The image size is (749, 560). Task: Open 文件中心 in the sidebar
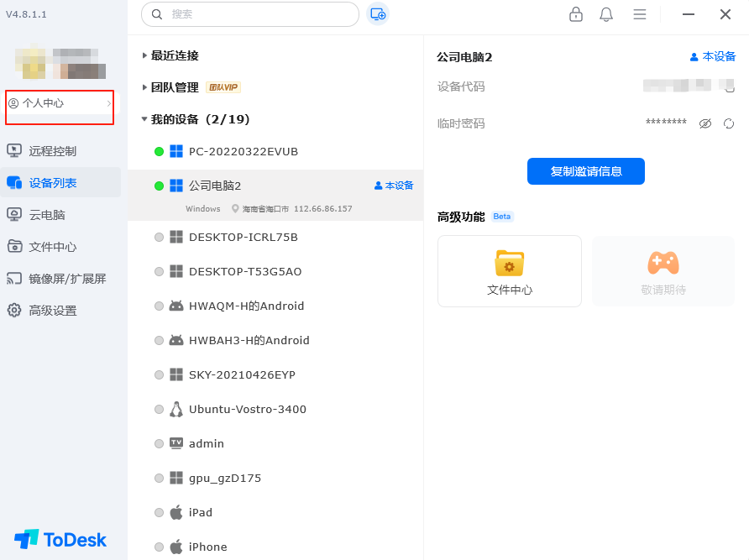pyautogui.click(x=60, y=247)
